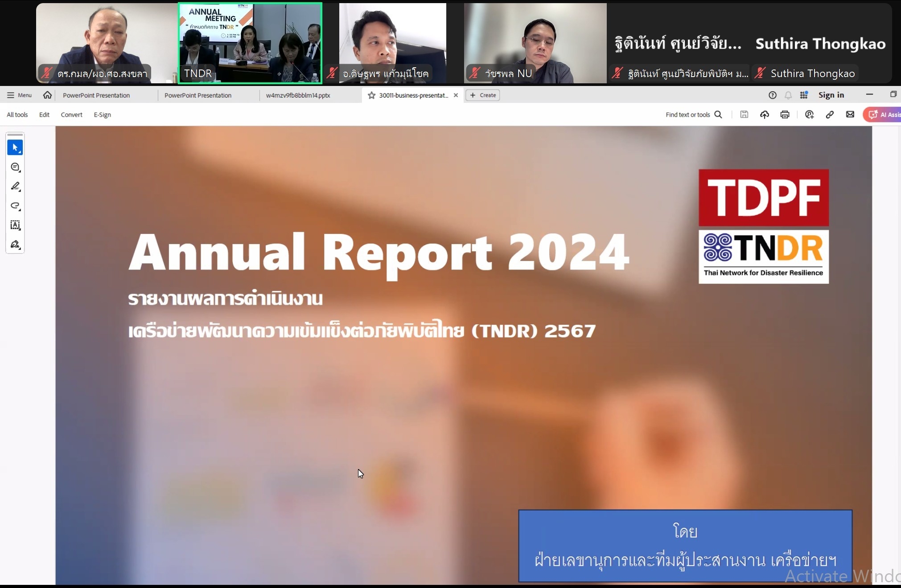Open the apps grid launcher

click(x=803, y=95)
